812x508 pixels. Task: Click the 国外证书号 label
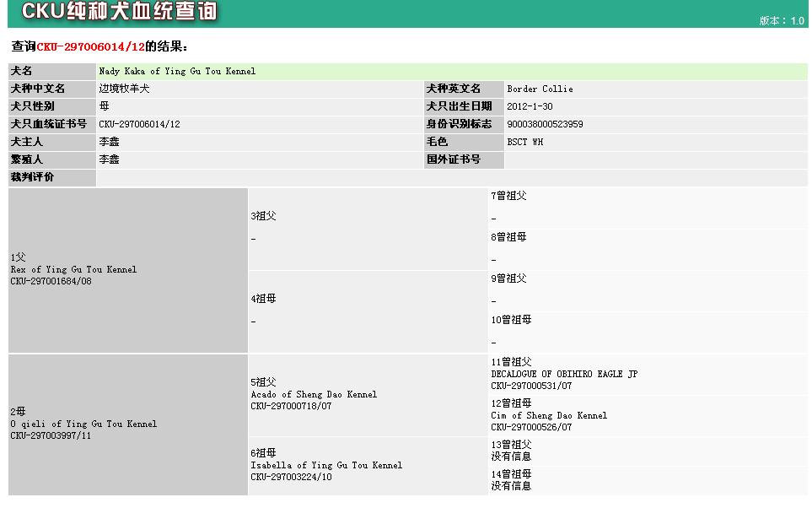coord(453,159)
